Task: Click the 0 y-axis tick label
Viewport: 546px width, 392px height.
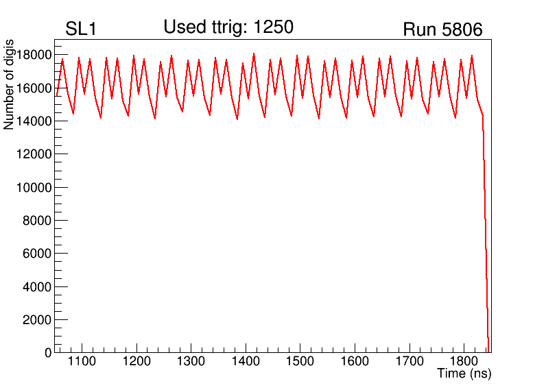Action: pos(47,353)
